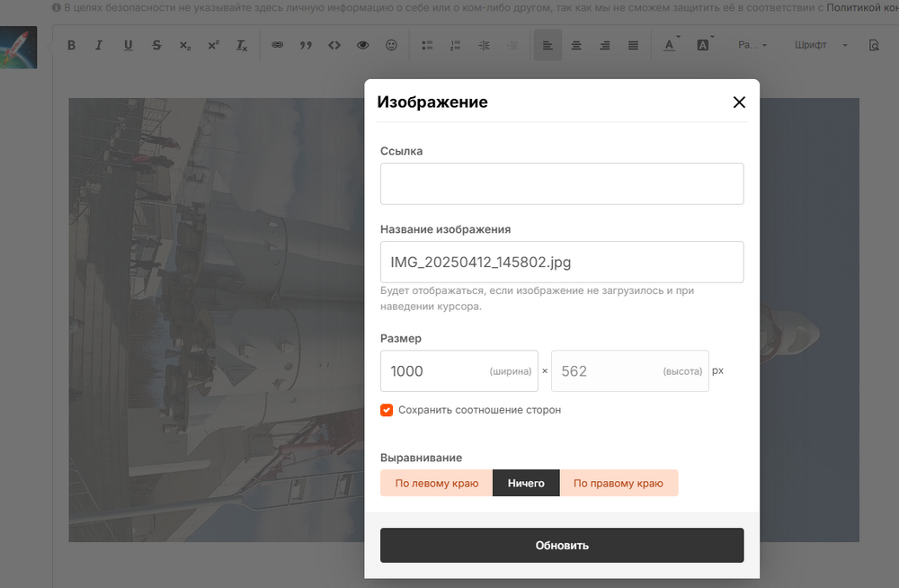899x588 pixels.
Task: Toggle the spoiler eye icon
Action: [x=363, y=45]
